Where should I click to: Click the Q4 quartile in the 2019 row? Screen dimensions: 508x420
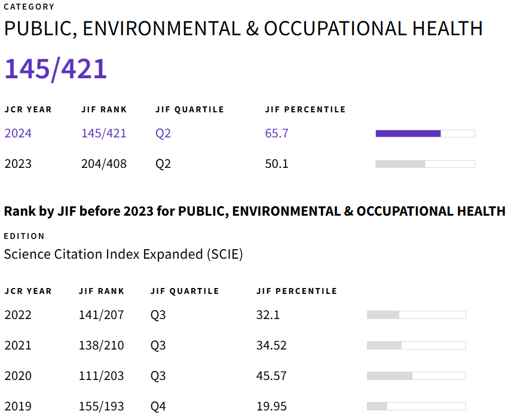point(158,406)
